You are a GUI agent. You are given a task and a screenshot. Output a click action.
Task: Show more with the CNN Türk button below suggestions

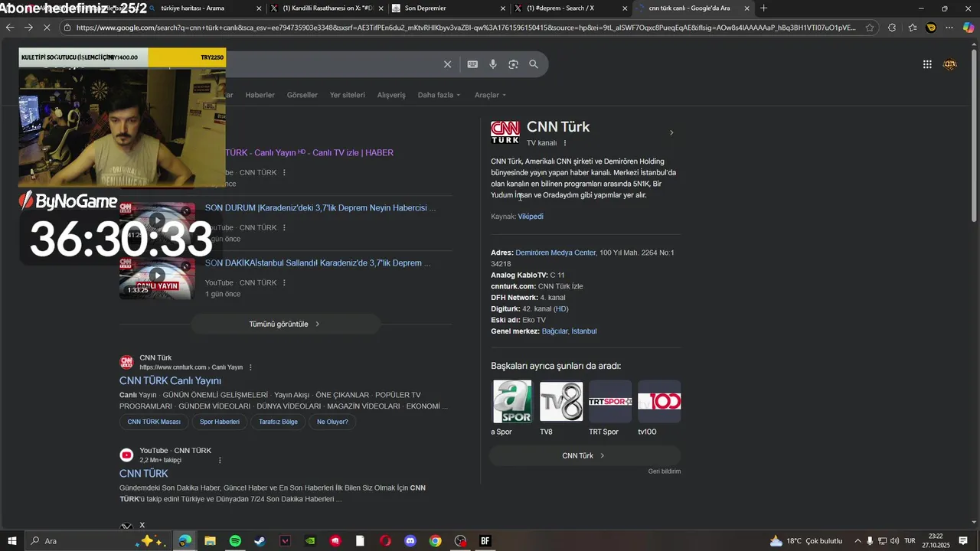pos(584,455)
